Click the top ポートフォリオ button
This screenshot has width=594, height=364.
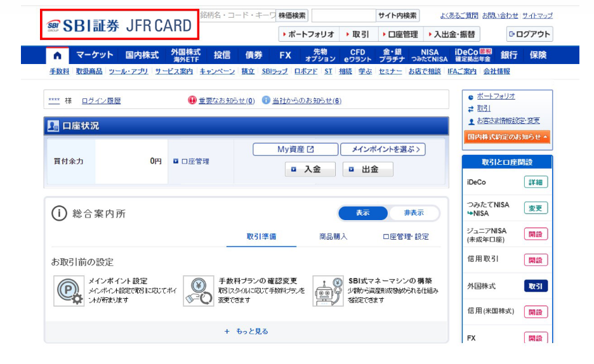click(x=309, y=34)
